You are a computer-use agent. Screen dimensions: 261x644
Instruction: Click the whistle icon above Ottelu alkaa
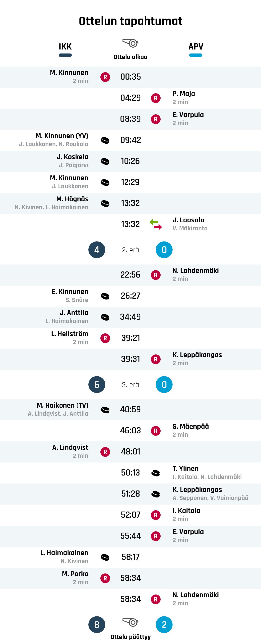130,43
